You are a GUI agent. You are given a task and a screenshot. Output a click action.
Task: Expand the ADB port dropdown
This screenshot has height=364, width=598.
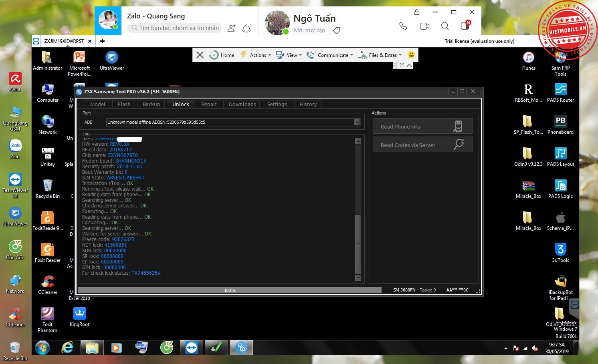[x=357, y=122]
